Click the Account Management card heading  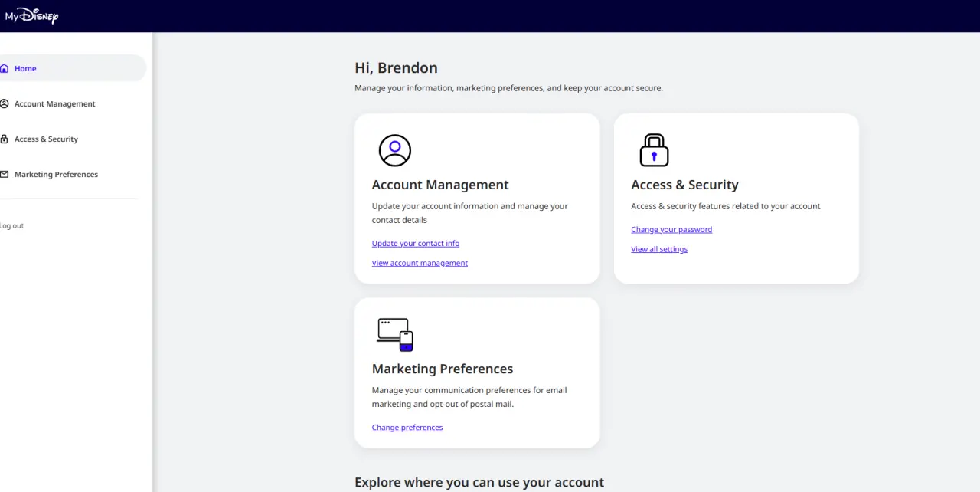coord(440,185)
